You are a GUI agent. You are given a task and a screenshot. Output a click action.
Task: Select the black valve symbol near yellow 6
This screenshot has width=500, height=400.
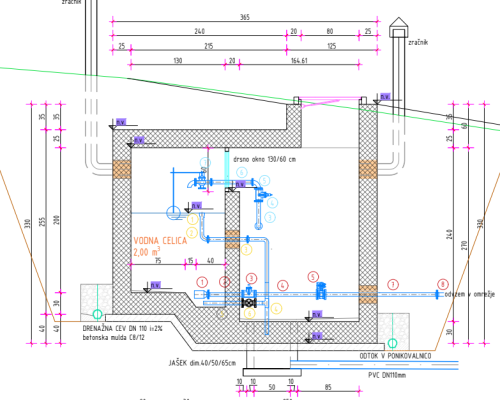click(249, 303)
